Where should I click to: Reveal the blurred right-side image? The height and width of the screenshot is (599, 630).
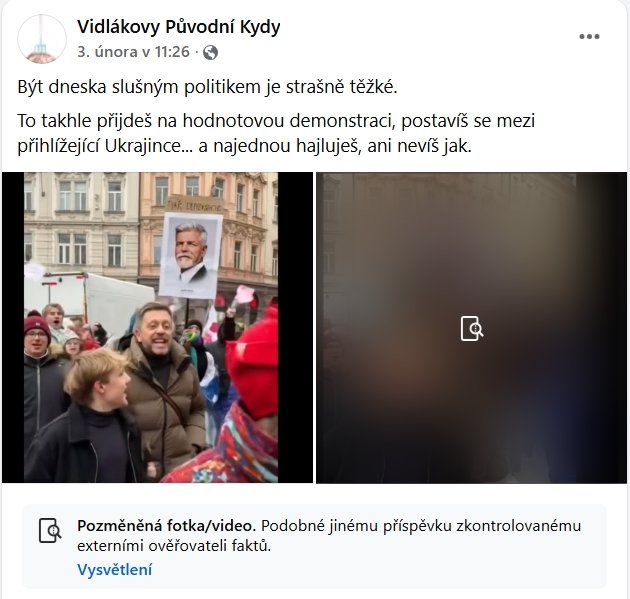tap(471, 327)
